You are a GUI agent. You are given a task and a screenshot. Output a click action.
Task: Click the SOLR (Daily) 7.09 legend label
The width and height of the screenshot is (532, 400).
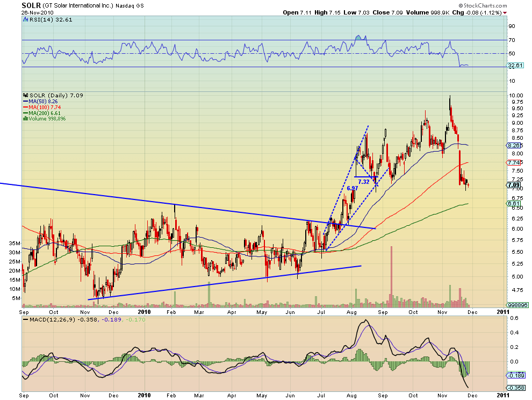56,95
